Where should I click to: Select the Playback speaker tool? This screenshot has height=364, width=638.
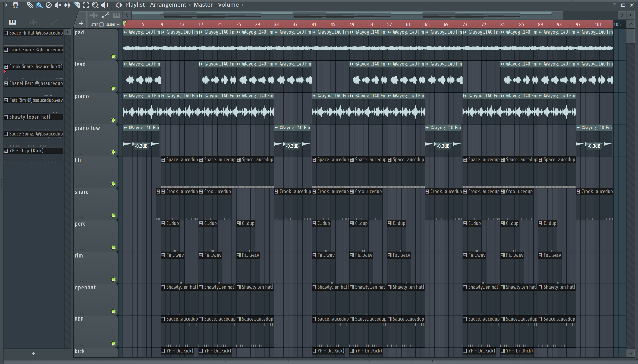105,5
